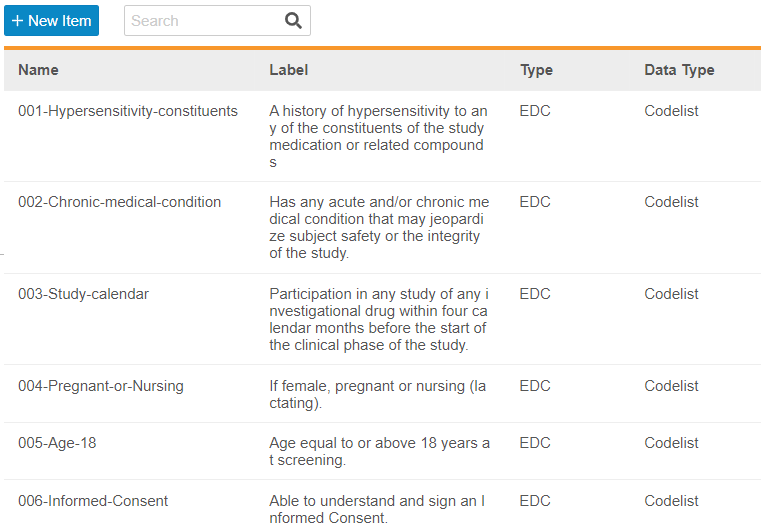Click the New Item button
761x532 pixels.
click(51, 21)
